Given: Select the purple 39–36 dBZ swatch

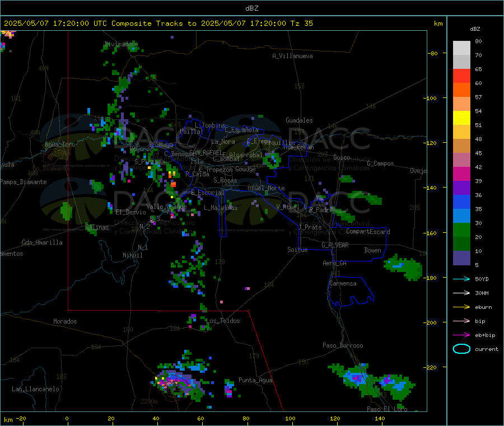Looking at the screenshot, I should (461, 188).
